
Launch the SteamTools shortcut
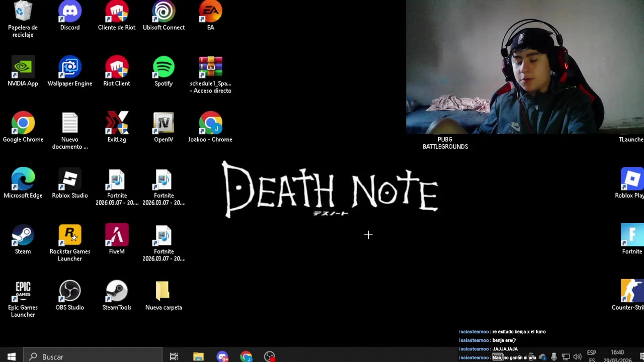coord(117,296)
